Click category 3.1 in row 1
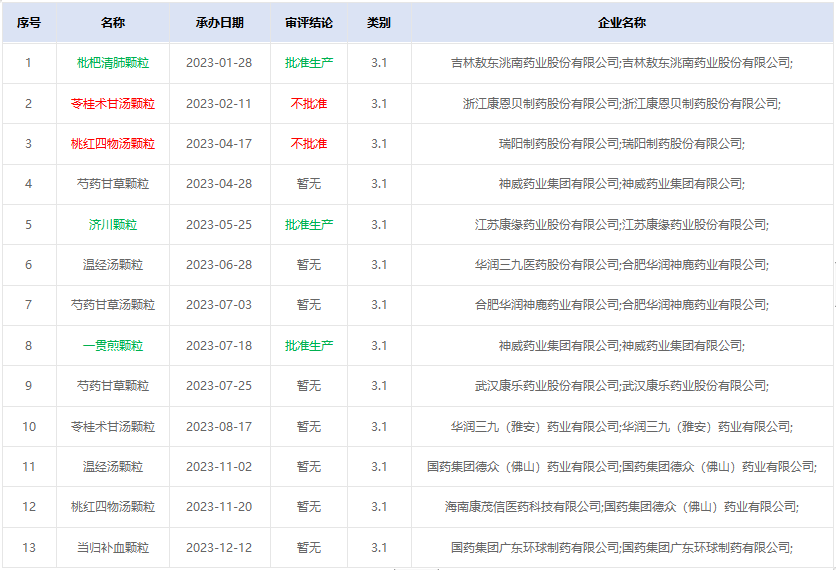Image resolution: width=836 pixels, height=570 pixels. (379, 63)
